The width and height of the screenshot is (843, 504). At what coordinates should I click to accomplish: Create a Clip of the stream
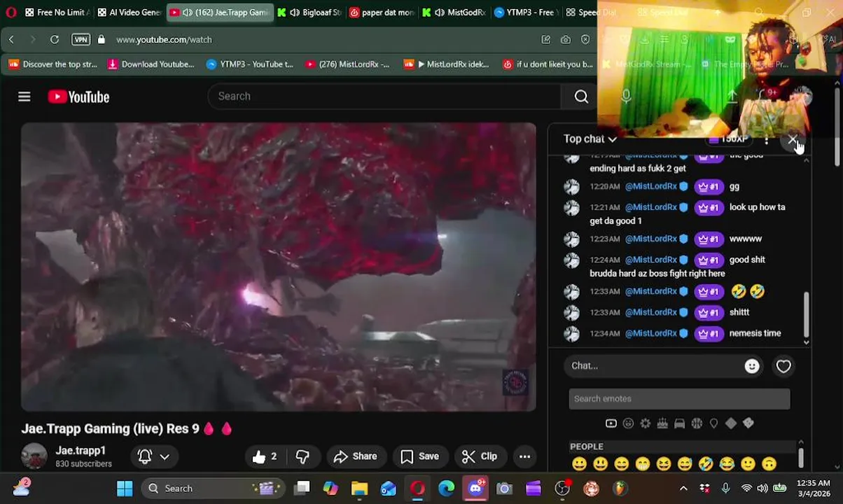click(480, 456)
